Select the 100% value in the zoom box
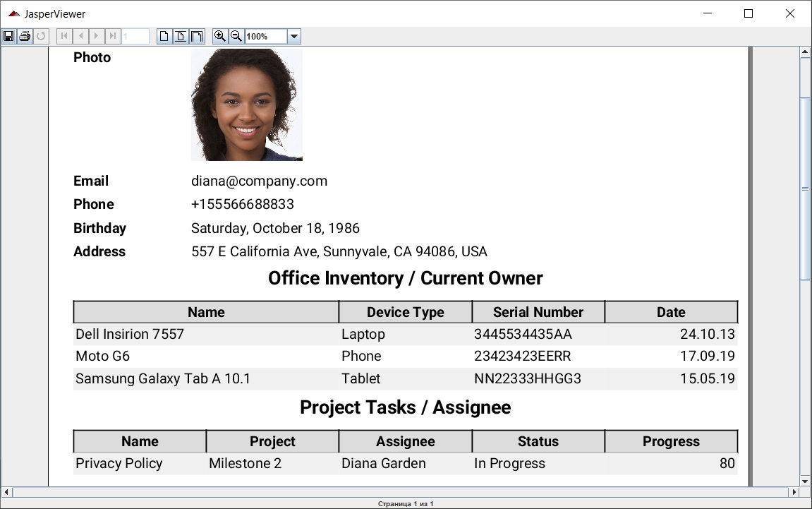Image resolution: width=812 pixels, height=509 pixels. pyautogui.click(x=261, y=36)
